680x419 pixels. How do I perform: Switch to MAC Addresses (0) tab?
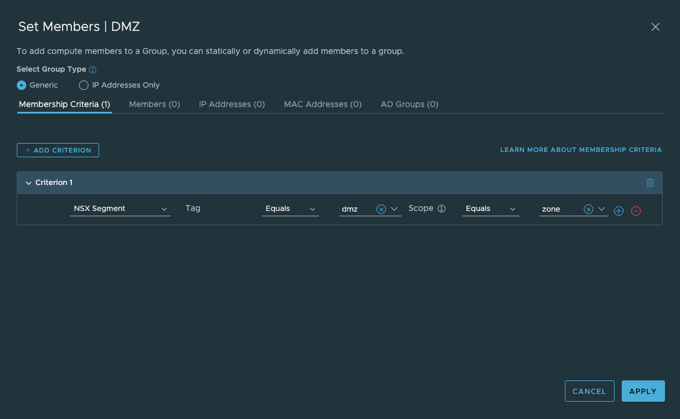coord(323,104)
